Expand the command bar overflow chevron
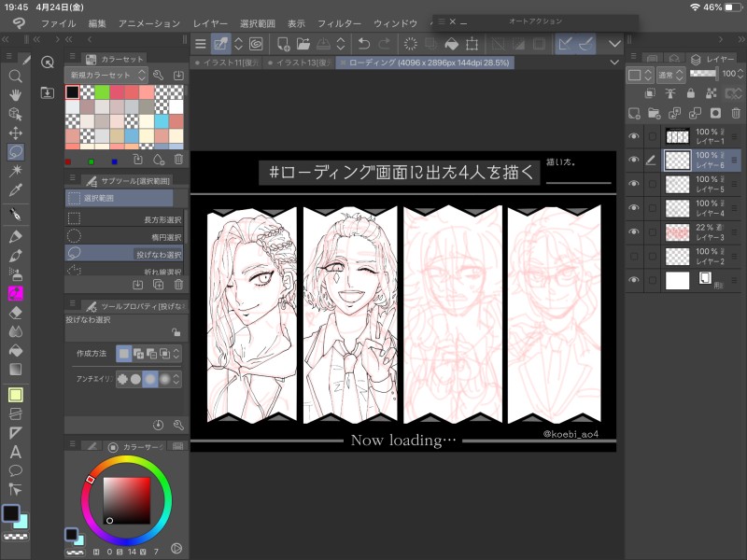This screenshot has height=560, width=747. click(614, 44)
